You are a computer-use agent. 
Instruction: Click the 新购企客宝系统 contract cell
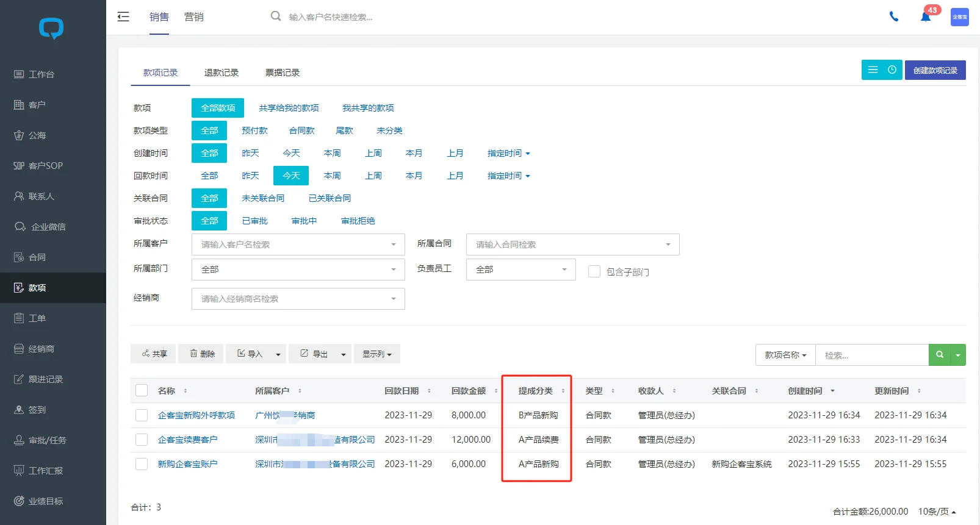[741, 464]
